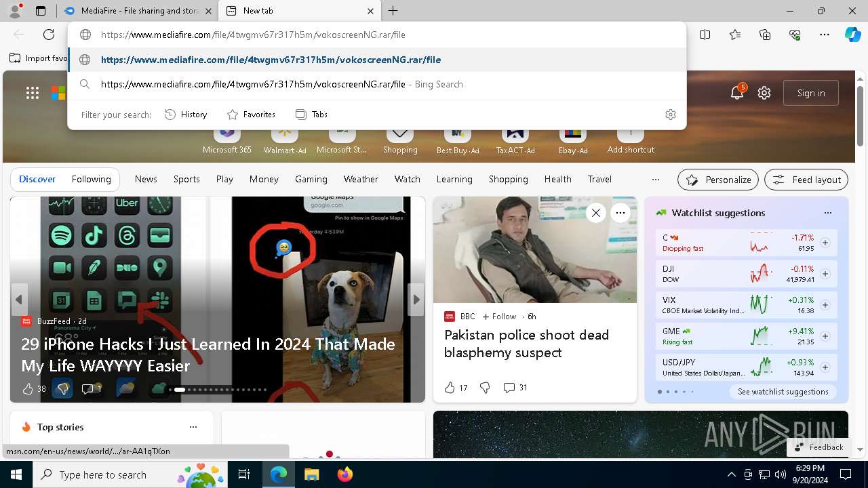Open the Edge profile icon
The width and height of the screenshot is (868, 488).
(15, 11)
